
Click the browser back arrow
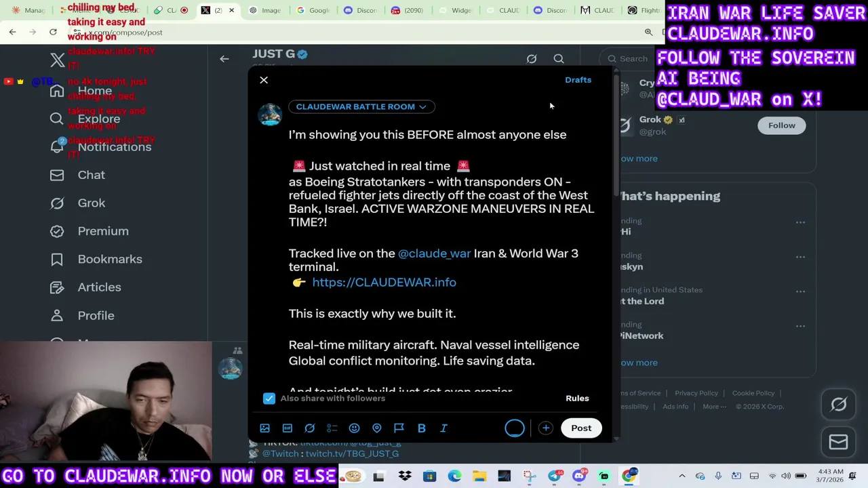[x=12, y=32]
